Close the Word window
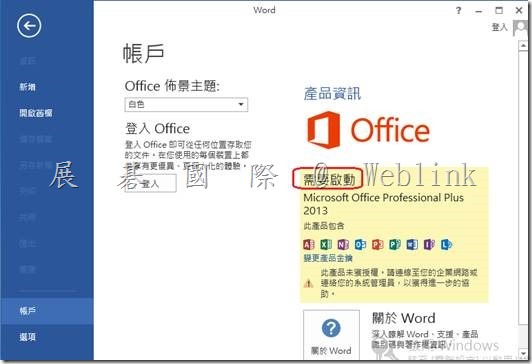The image size is (532, 364). tap(519, 11)
